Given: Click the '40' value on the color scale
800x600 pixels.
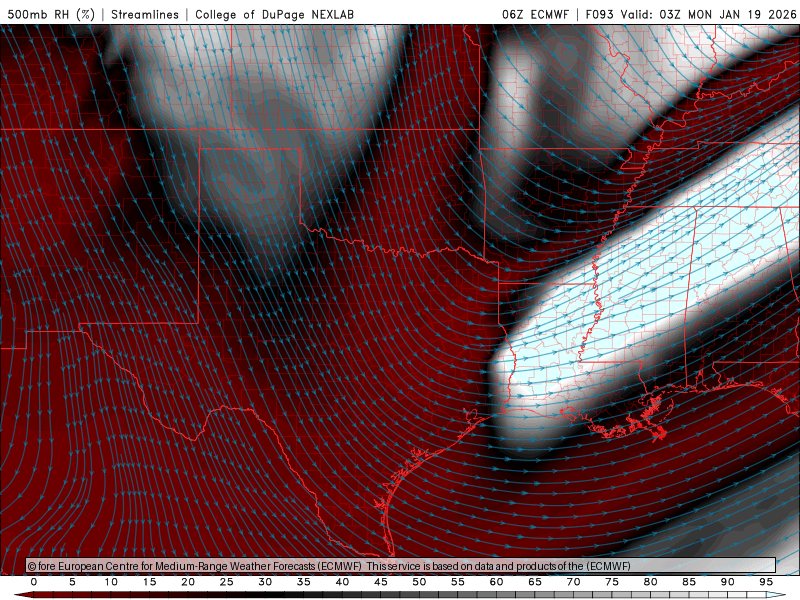Looking at the screenshot, I should pos(342,582).
